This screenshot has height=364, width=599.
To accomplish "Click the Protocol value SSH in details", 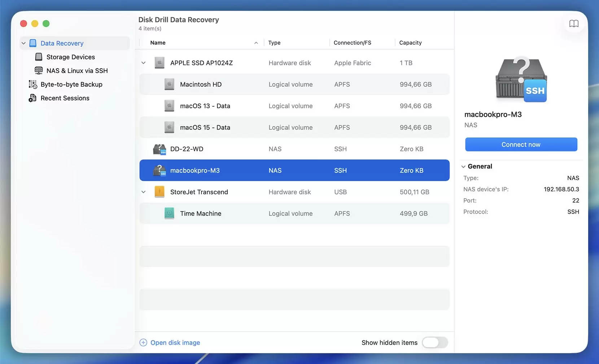I will tap(573, 212).
